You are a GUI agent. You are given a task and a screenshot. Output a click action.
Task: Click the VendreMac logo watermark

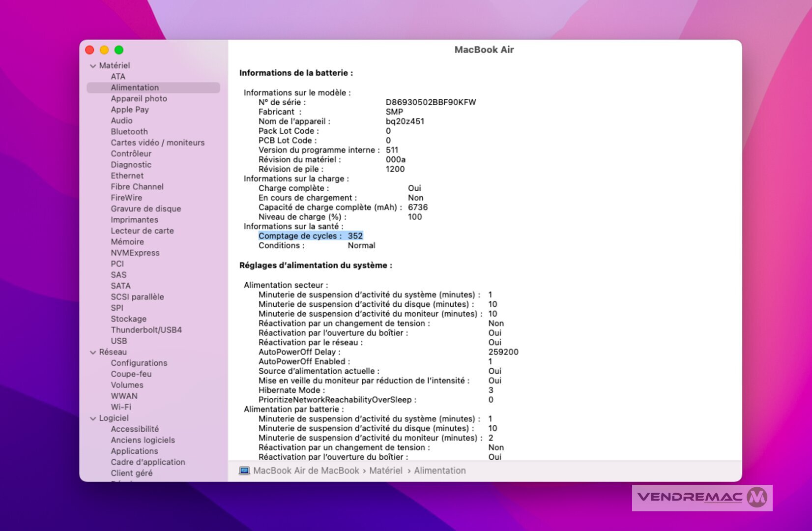pos(701,498)
